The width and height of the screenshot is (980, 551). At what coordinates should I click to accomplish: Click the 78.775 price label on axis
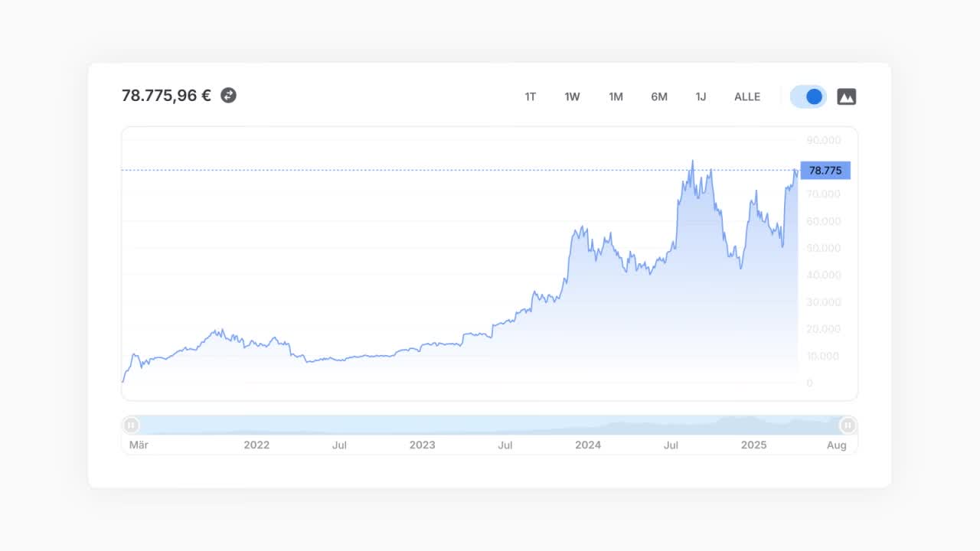tap(825, 171)
